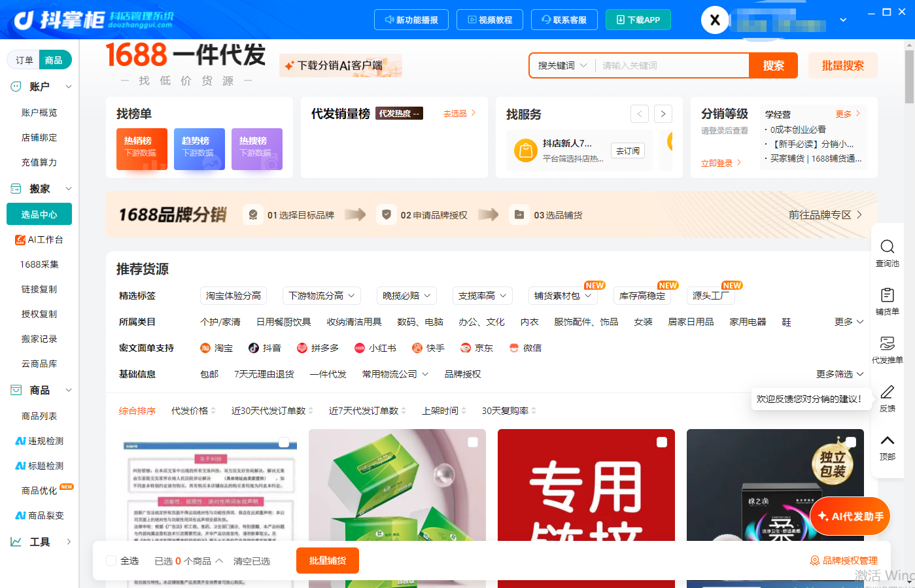915x588 pixels.
Task: Click the 搬家 sidebar icon
Action: [x=16, y=188]
